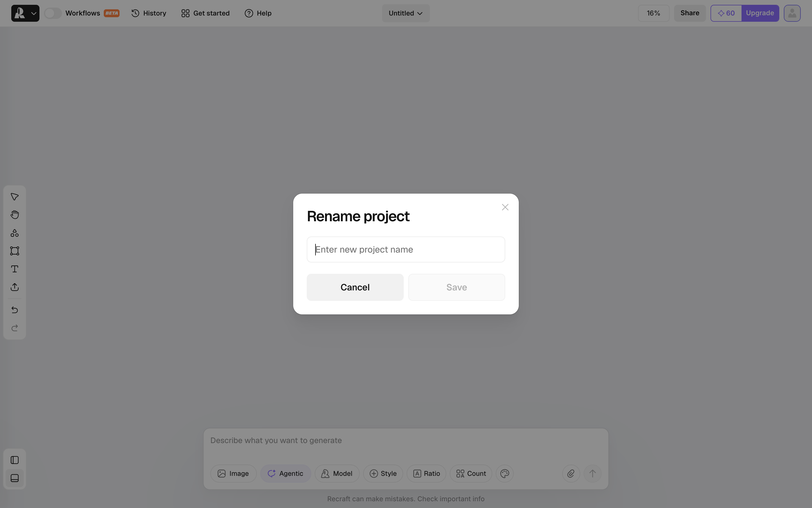Click the Share button
The height and width of the screenshot is (508, 812).
coord(690,13)
